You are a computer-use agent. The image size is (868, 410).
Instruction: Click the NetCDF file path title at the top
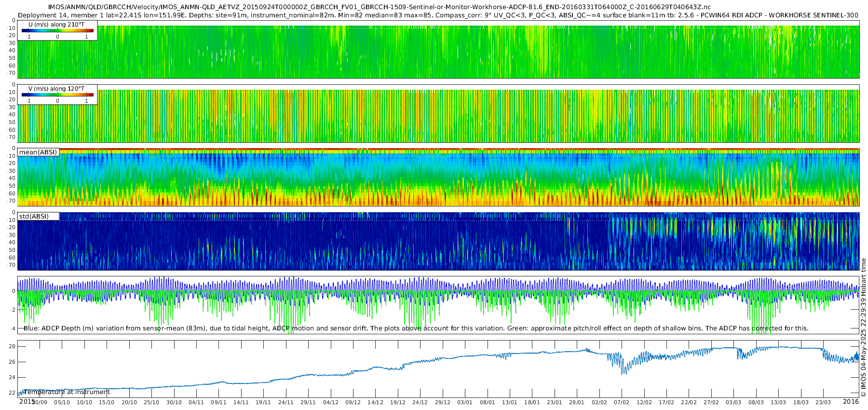(x=379, y=7)
